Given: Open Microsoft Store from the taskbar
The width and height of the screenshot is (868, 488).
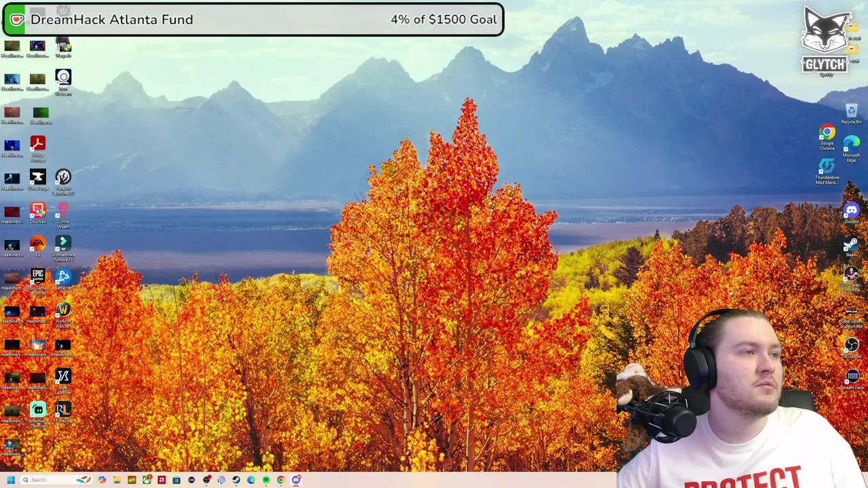Looking at the screenshot, I should tap(176, 480).
